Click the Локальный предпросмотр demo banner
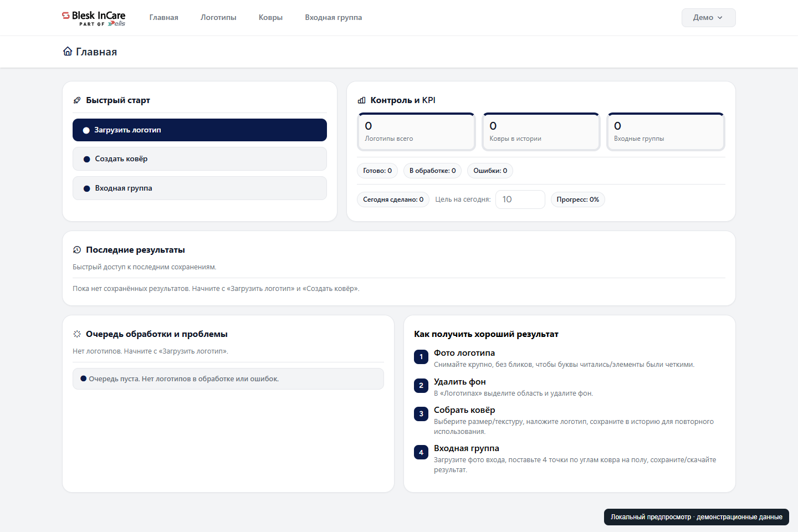The height and width of the screenshot is (532, 798). 697,517
